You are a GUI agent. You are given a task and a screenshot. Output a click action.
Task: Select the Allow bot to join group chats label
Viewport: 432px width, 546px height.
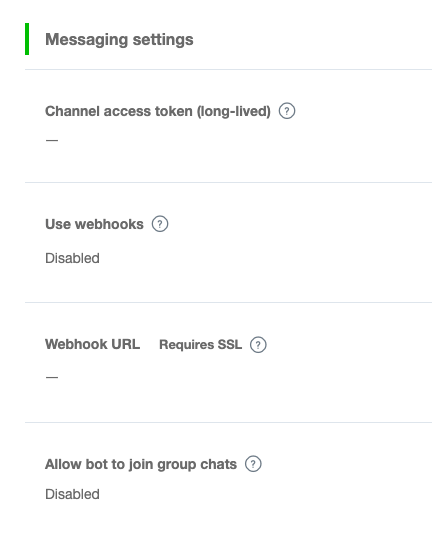141,465
